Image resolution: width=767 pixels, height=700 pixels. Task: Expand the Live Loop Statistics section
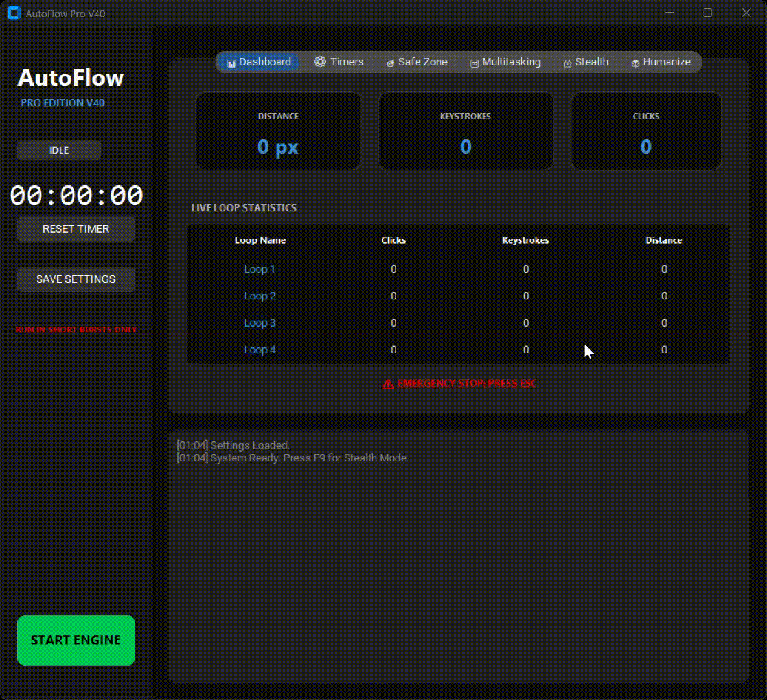[x=244, y=207]
